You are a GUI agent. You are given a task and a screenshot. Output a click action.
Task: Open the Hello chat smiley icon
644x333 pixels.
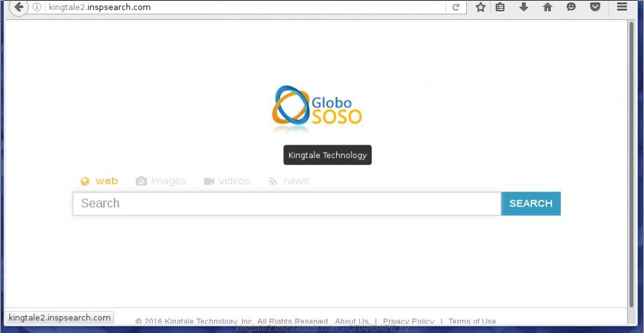[571, 7]
